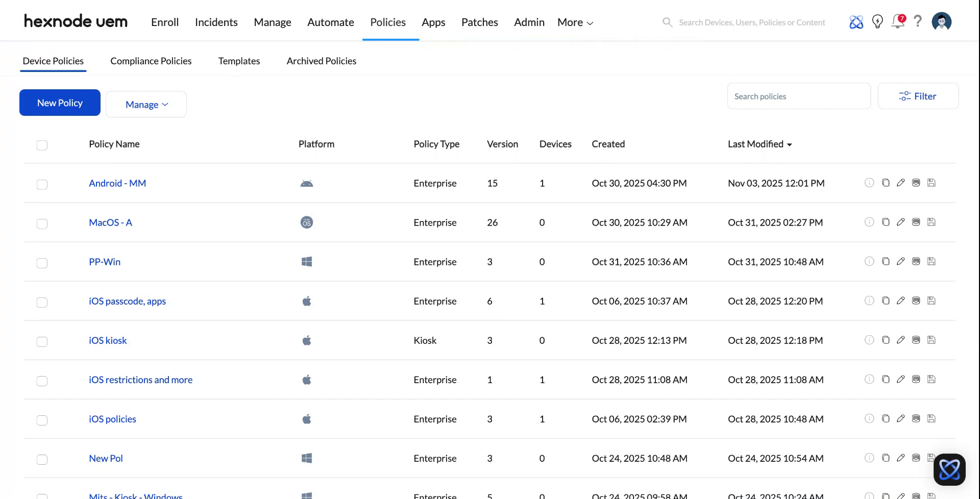Click the Hexnode assistant icon near bottom right
Image resolution: width=980 pixels, height=499 pixels.
949,469
